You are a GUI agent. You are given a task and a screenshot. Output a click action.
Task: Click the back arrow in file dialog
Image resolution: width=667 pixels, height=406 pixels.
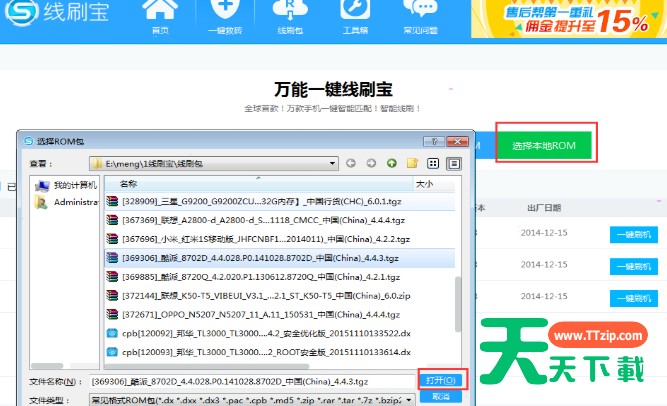[351, 163]
